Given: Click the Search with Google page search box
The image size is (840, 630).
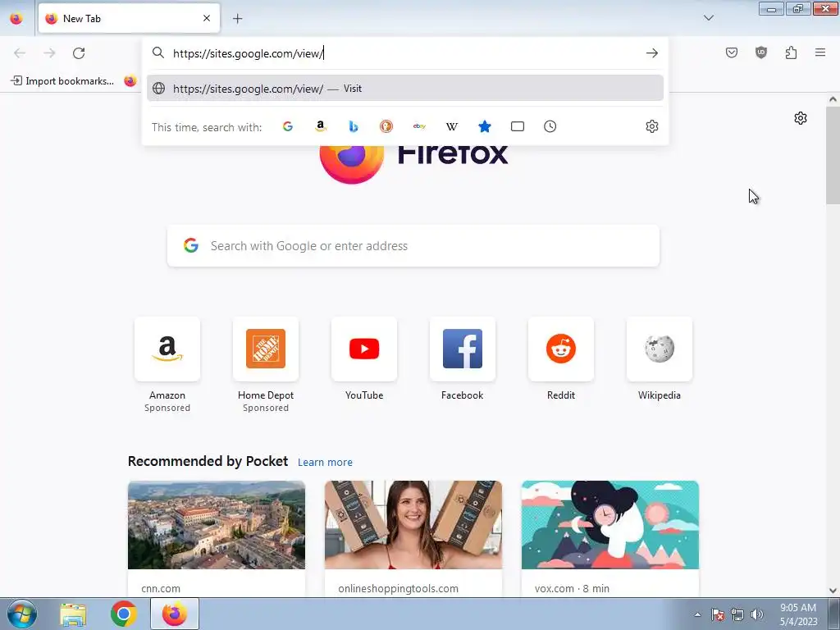Looking at the screenshot, I should (x=413, y=246).
